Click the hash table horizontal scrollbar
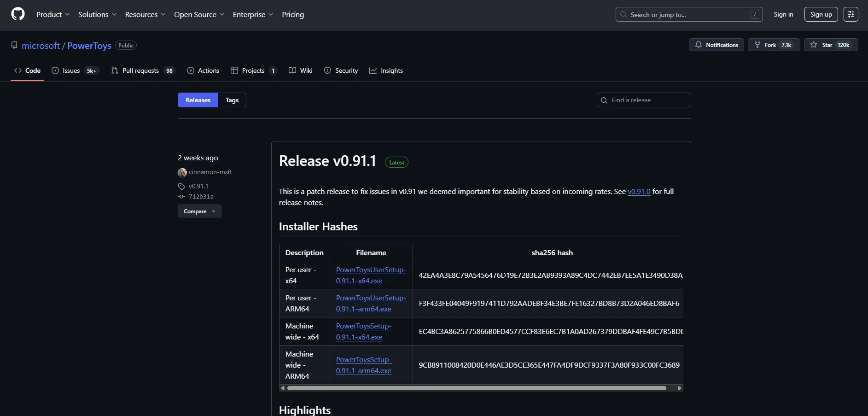Screen dimensions: 868x416 click(x=477, y=388)
